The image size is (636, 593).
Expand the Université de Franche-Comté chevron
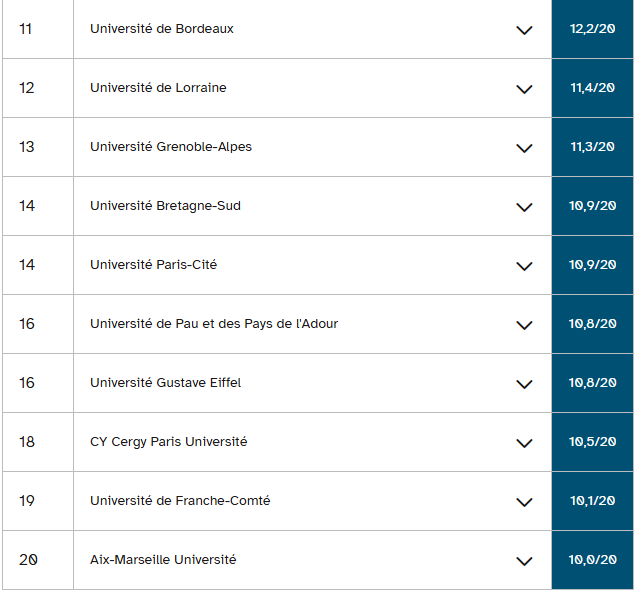point(524,502)
